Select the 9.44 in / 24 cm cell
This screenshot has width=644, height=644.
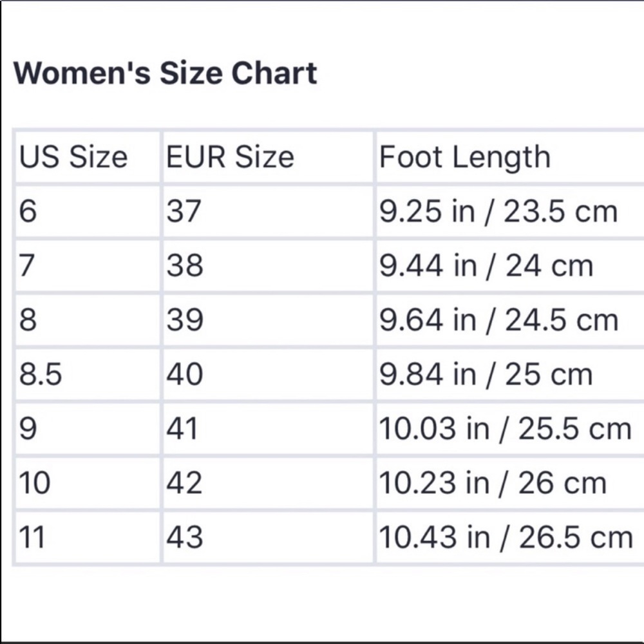(486, 266)
